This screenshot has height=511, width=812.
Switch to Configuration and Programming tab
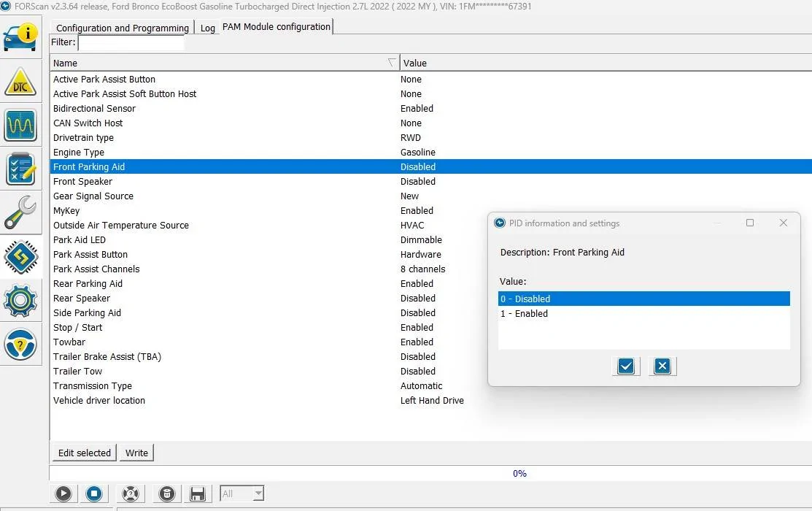tap(123, 28)
